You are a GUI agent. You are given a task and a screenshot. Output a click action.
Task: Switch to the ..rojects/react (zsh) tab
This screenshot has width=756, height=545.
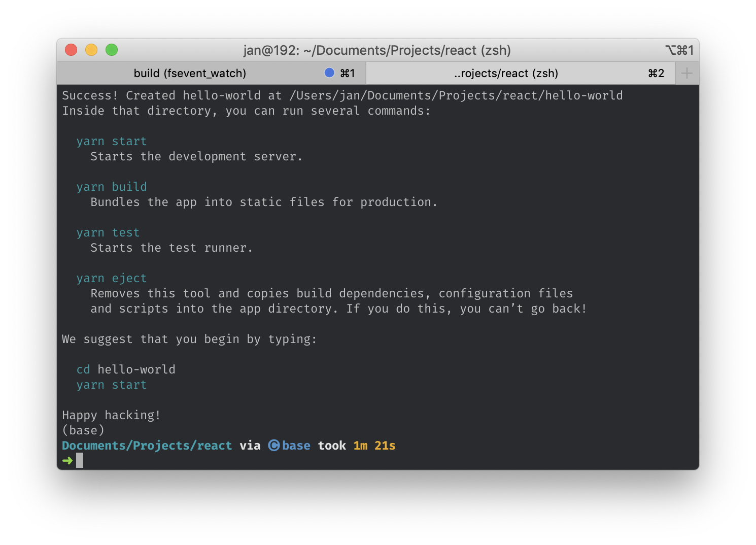coord(520,73)
